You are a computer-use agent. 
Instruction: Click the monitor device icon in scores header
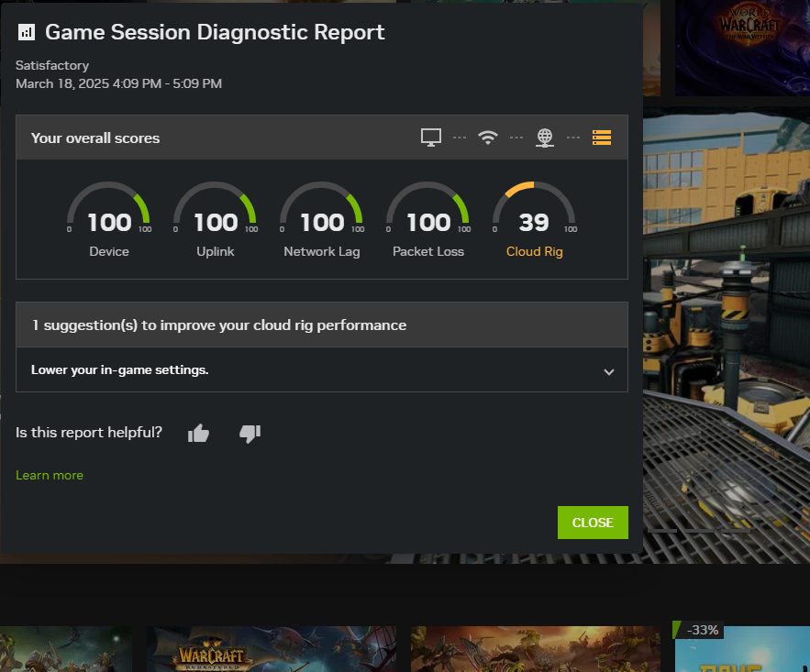pyautogui.click(x=431, y=138)
